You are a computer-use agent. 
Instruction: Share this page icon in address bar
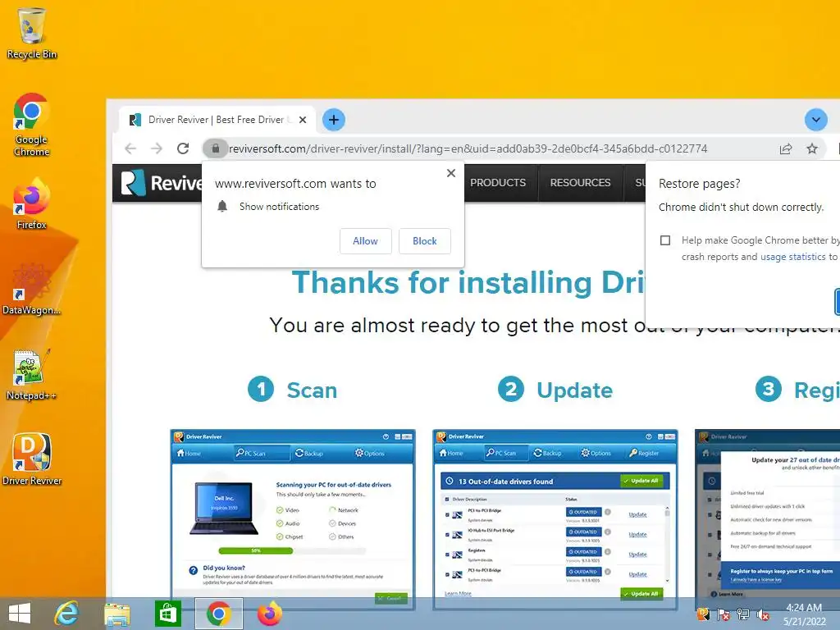[x=785, y=149]
